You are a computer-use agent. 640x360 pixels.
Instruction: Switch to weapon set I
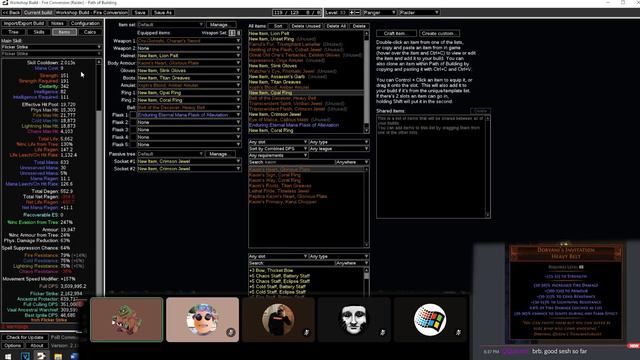tap(232, 33)
